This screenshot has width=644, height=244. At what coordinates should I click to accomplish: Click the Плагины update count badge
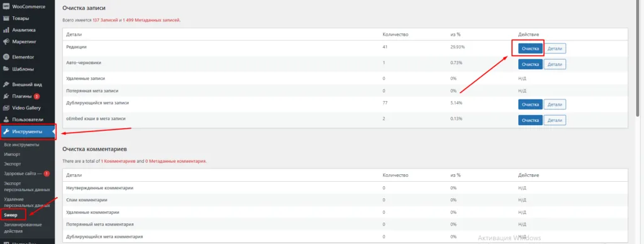tap(36, 97)
